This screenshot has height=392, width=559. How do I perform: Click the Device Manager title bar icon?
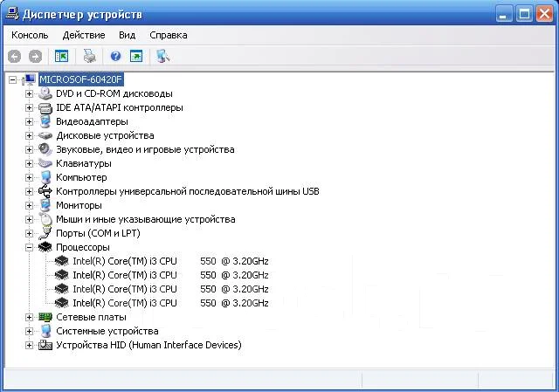(11, 14)
